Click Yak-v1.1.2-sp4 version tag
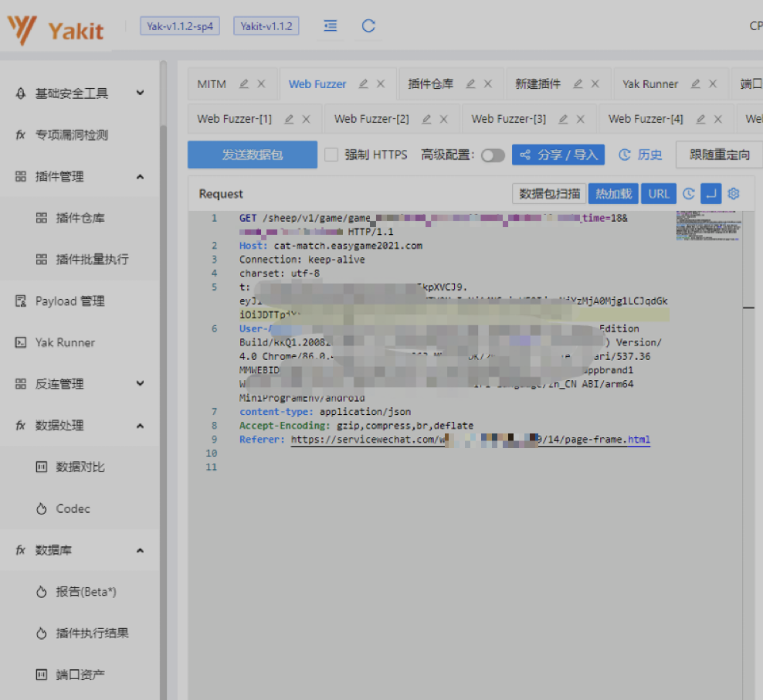The width and height of the screenshot is (763, 700). point(180,25)
